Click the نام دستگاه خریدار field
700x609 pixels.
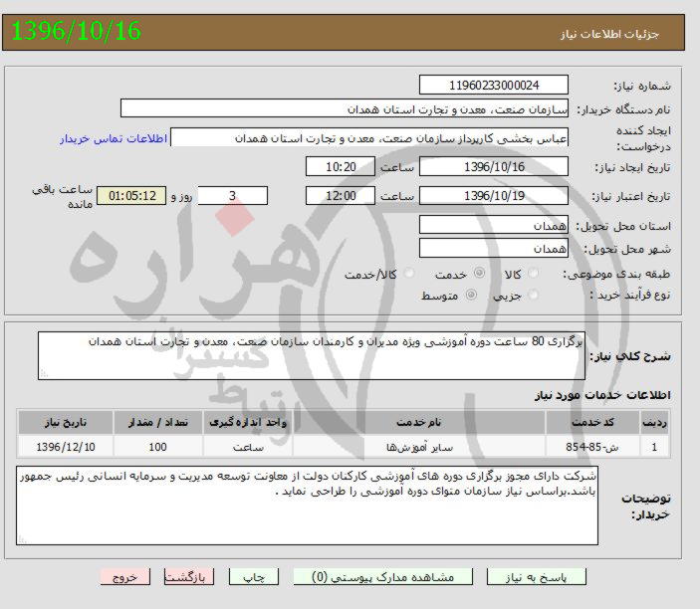pyautogui.click(x=345, y=108)
